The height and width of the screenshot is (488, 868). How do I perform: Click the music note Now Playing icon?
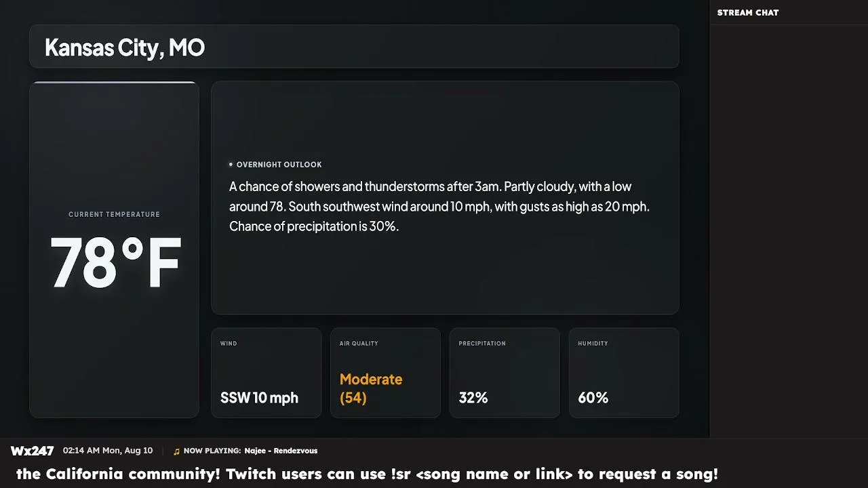pyautogui.click(x=177, y=451)
